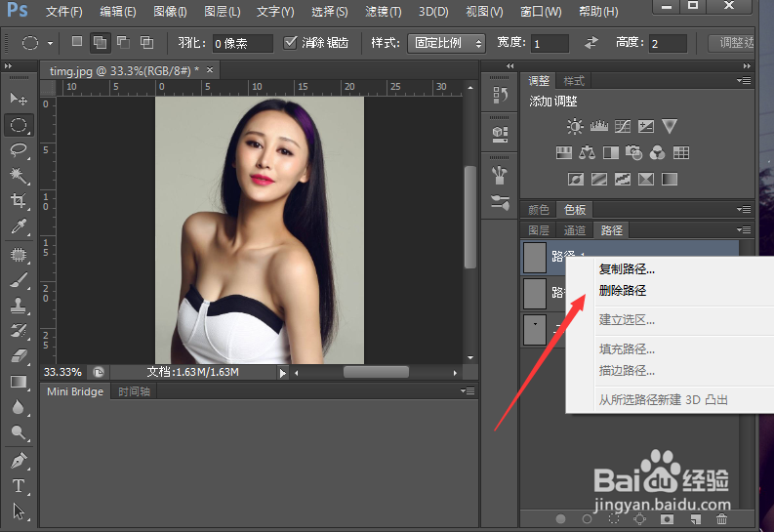774x532 pixels.
Task: Select the Crop tool
Action: [x=19, y=200]
